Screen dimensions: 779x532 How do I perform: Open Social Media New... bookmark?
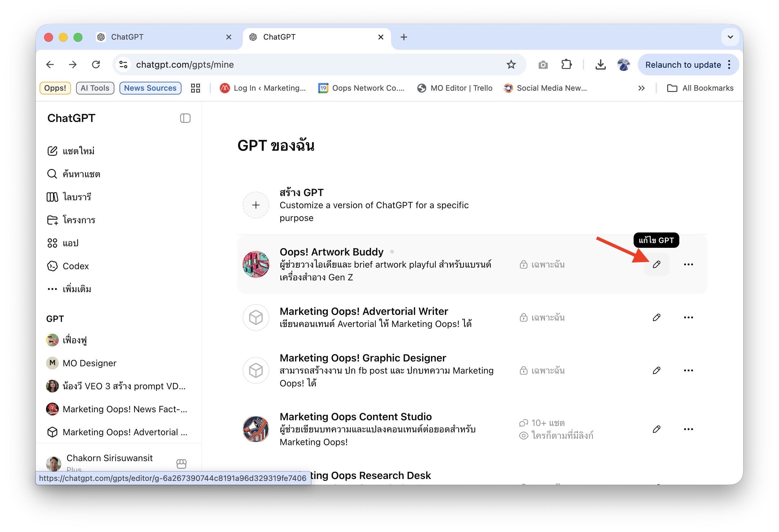click(545, 88)
